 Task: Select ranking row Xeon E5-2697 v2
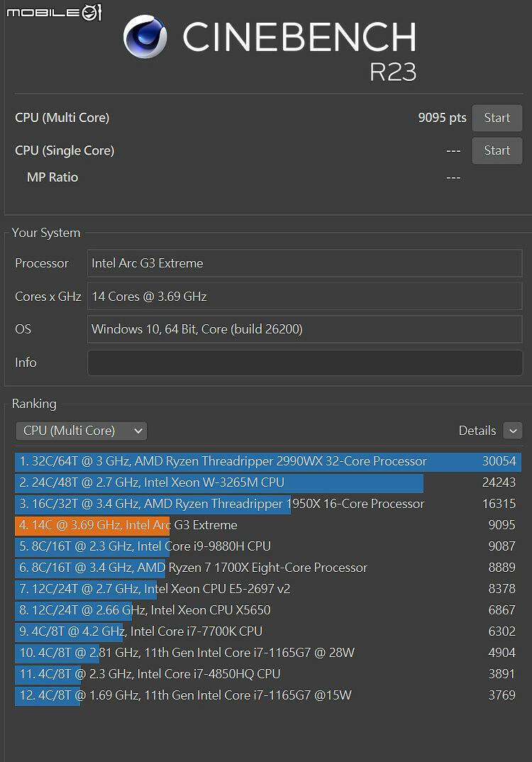coord(268,589)
